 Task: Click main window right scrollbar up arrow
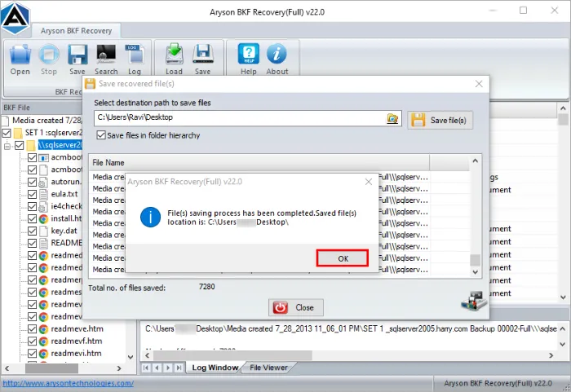pos(563,108)
